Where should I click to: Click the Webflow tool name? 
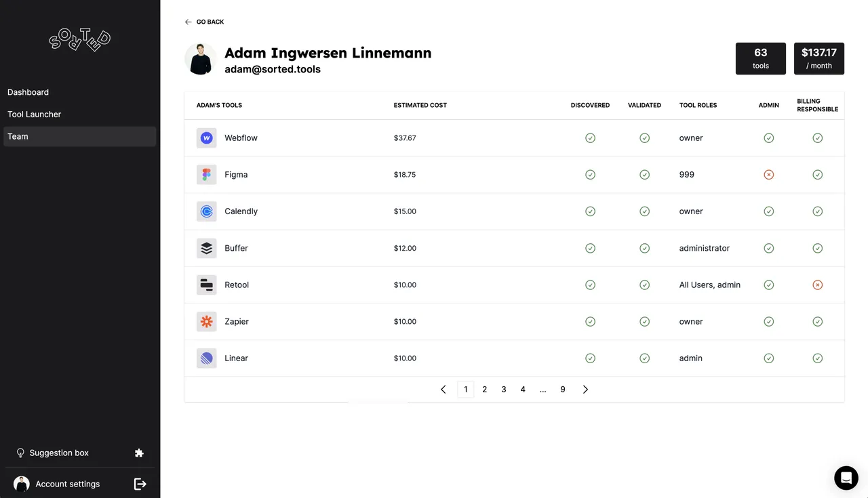[x=241, y=138]
